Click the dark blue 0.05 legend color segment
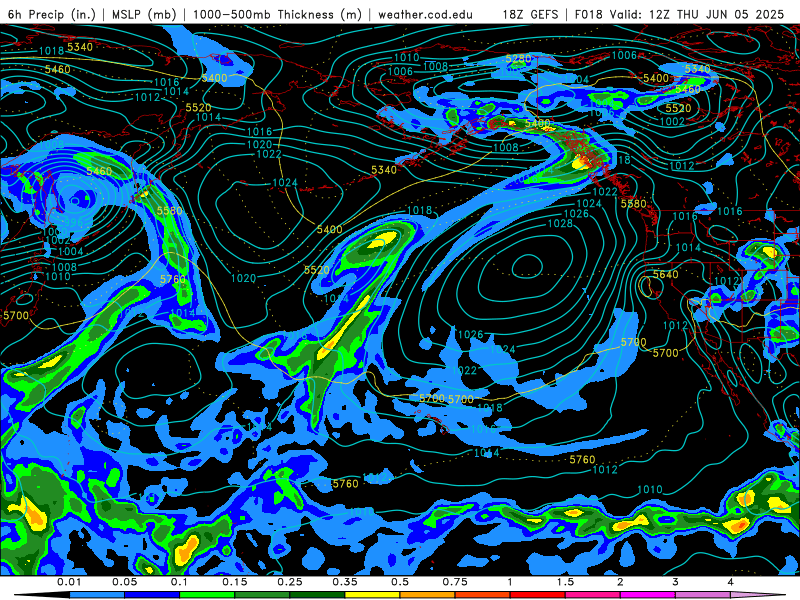800x600 pixels. (152, 595)
